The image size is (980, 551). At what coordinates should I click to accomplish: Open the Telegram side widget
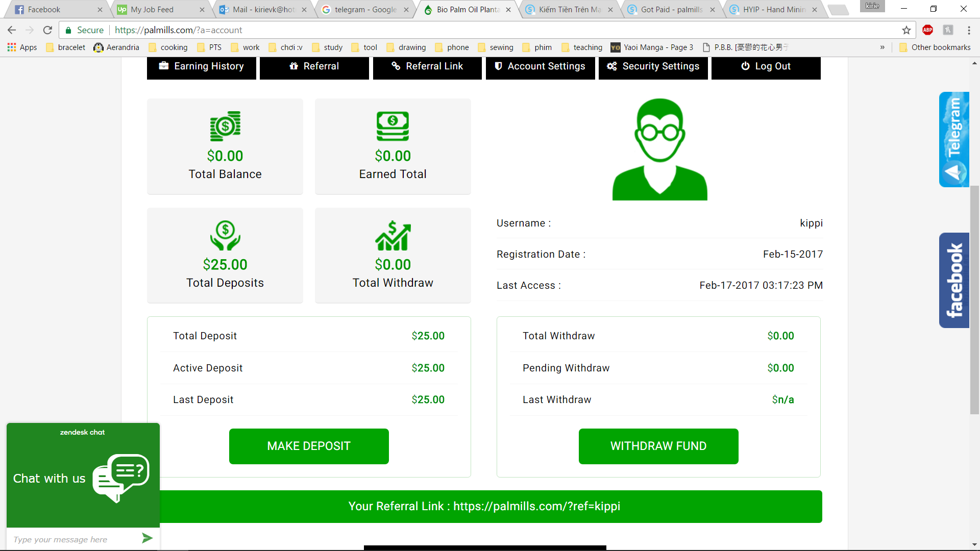click(953, 139)
